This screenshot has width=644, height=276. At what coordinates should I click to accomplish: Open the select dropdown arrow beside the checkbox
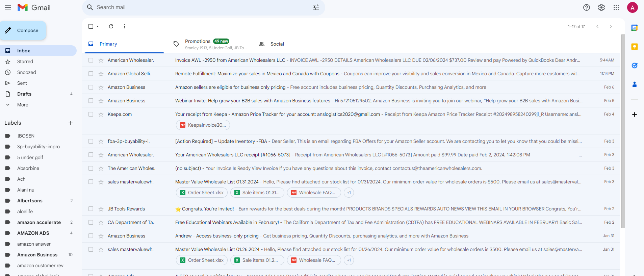pos(98,26)
